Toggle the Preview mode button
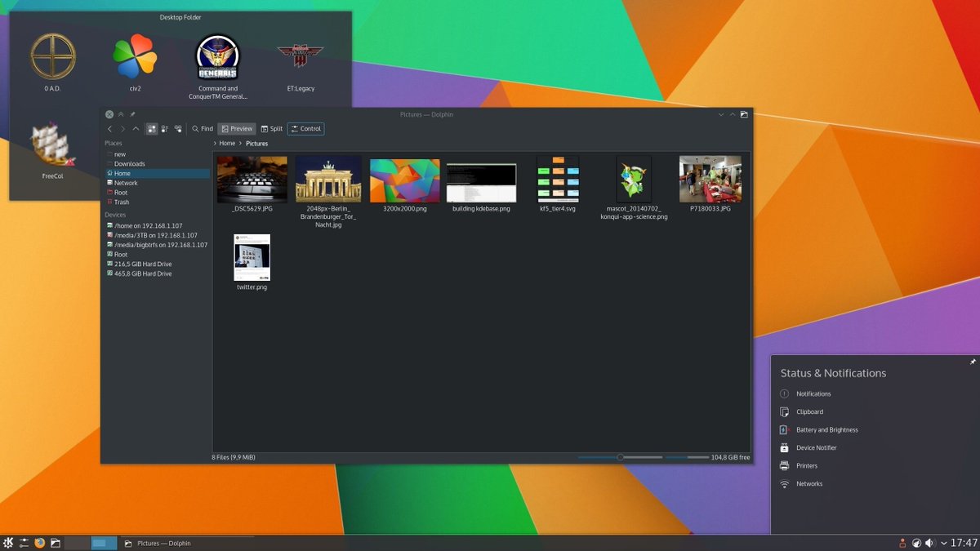 coord(237,128)
